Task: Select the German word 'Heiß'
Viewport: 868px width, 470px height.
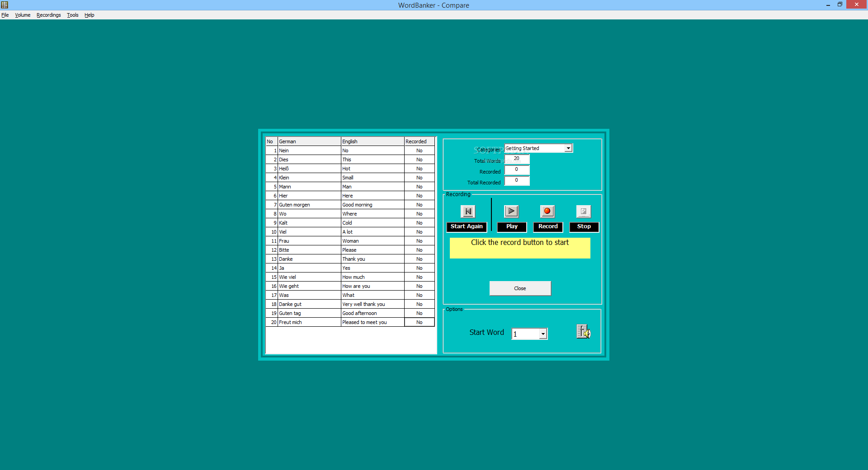Action: click(x=309, y=169)
